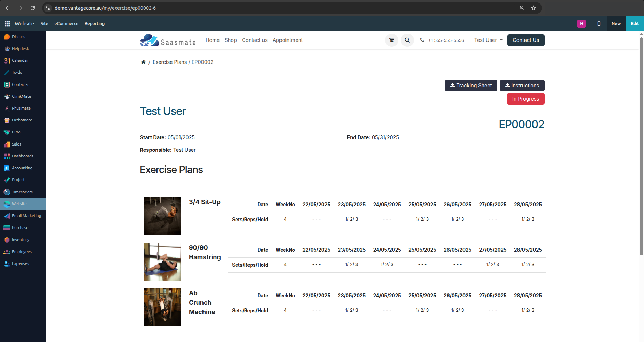The image size is (644, 342).
Task: Open the New content dropdown
Action: point(616,24)
